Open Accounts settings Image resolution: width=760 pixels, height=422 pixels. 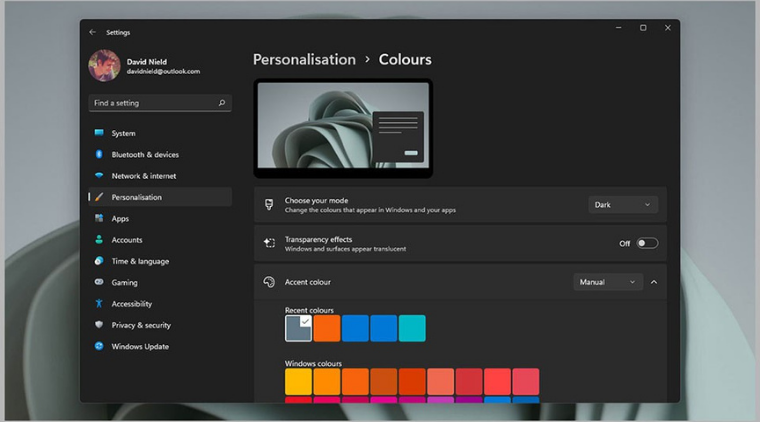click(x=160, y=239)
